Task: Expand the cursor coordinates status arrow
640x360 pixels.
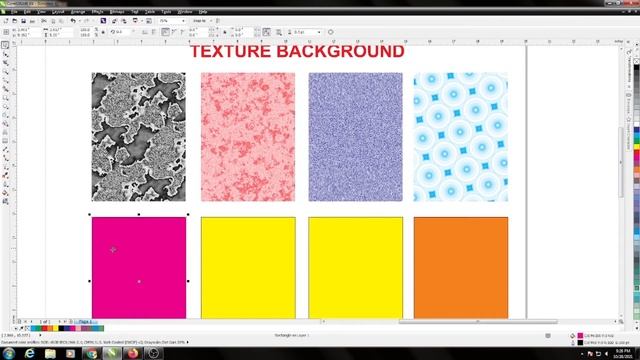Action: [40, 335]
